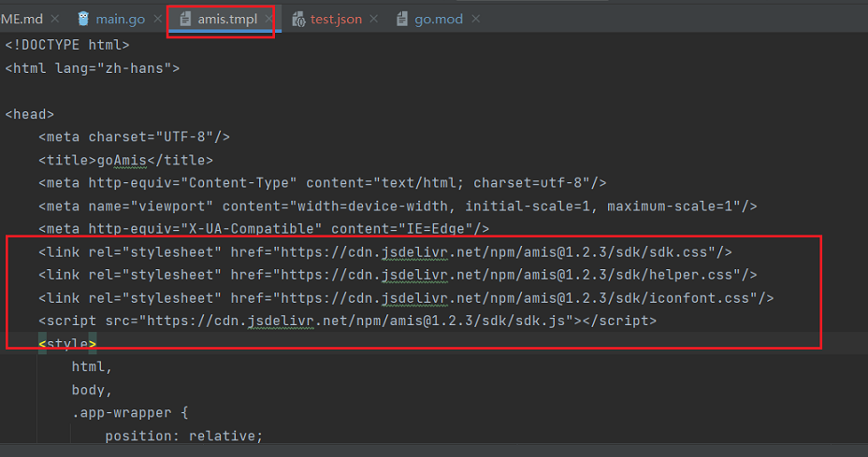Click the viewport meta line

pos(398,207)
